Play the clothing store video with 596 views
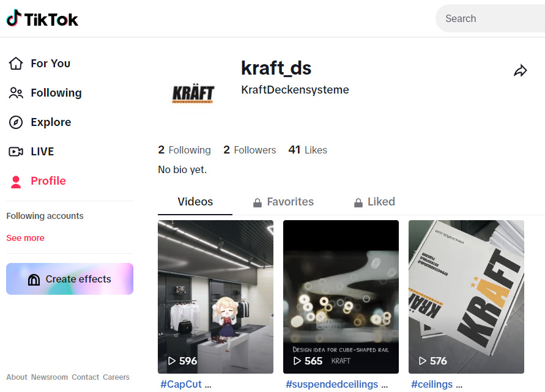This screenshot has width=545, height=392. click(x=215, y=297)
